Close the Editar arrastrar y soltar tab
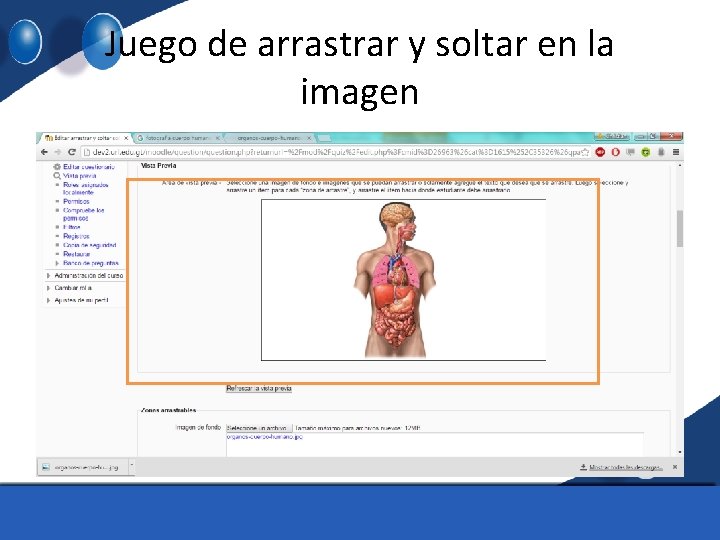This screenshot has width=720, height=540. coord(126,138)
